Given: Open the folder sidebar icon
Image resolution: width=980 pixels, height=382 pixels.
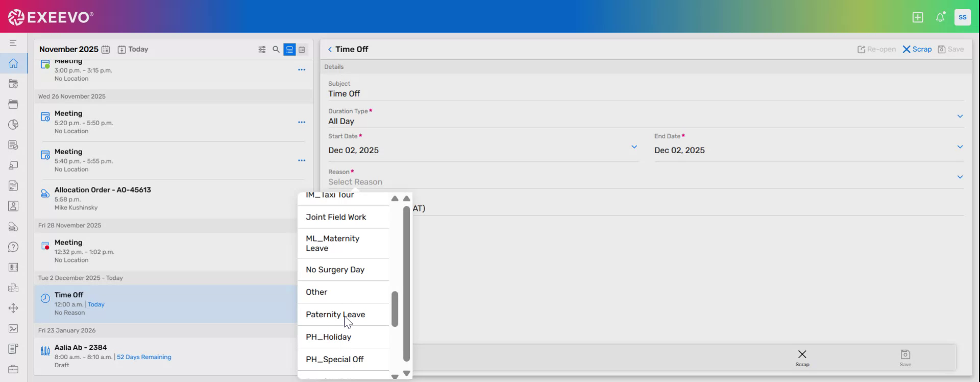Looking at the screenshot, I should click(x=13, y=104).
